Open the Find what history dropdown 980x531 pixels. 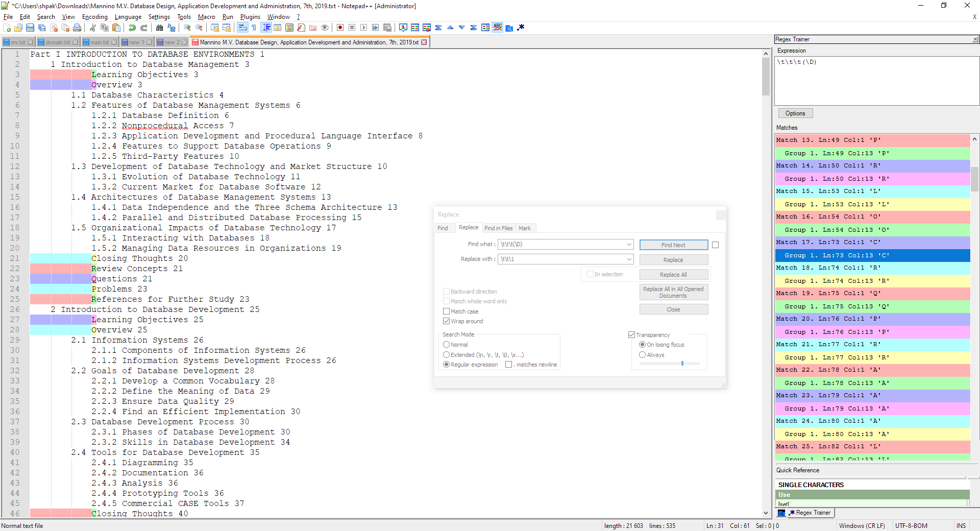tap(629, 245)
